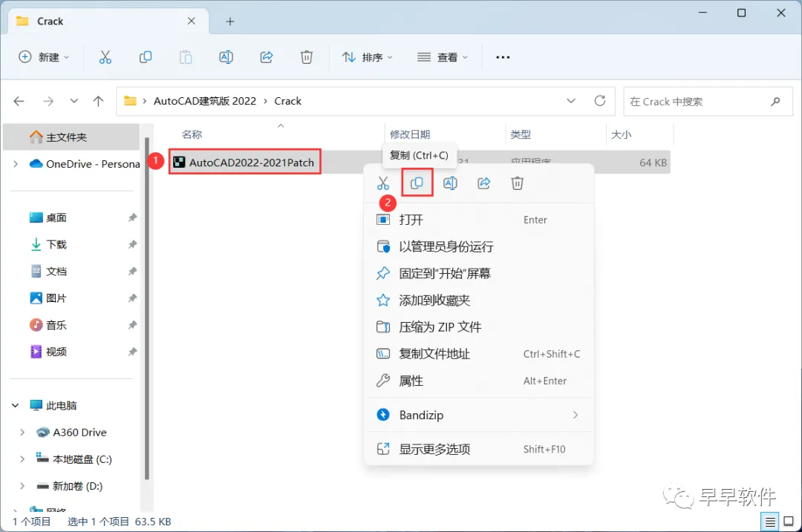The image size is (802, 532).
Task: Click the AutoCAD建筑版 2022 breadcrumb
Action: pos(205,101)
